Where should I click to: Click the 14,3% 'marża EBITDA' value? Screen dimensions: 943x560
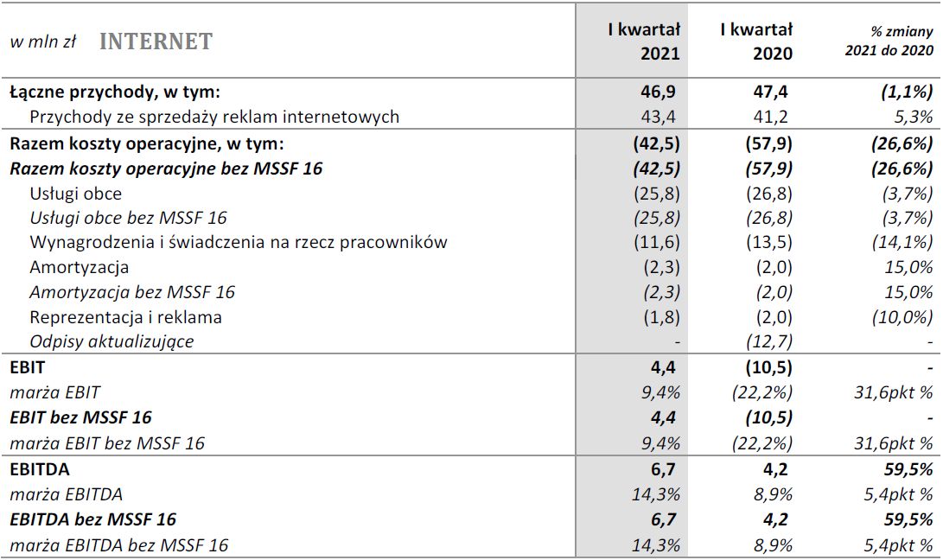(x=657, y=494)
